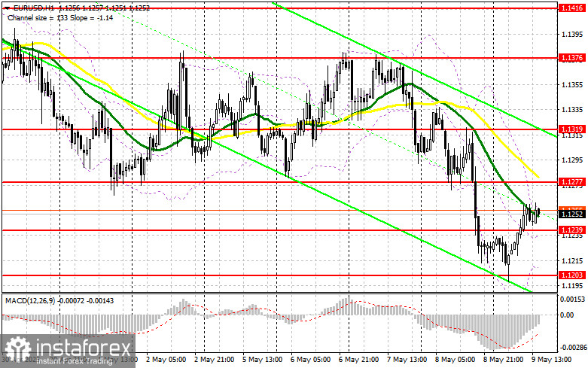Click the '8 May 21:00' time axis label
This screenshot has width=588, height=368.
pyautogui.click(x=503, y=360)
